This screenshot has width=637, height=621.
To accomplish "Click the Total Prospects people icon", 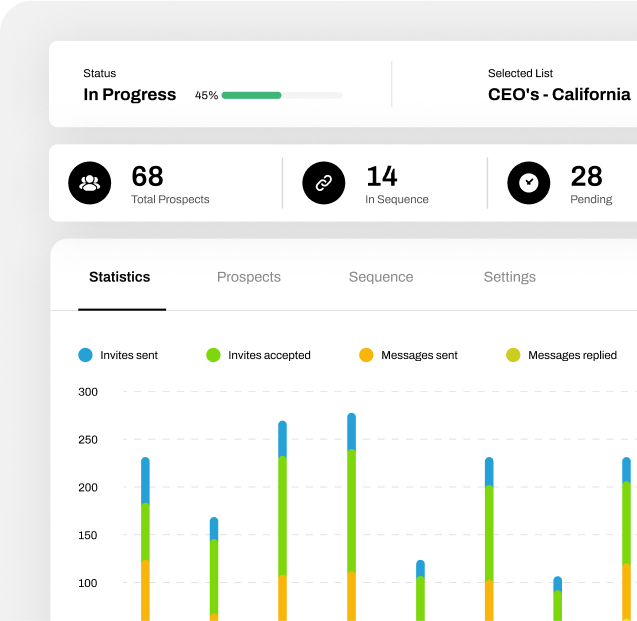I will (x=89, y=183).
